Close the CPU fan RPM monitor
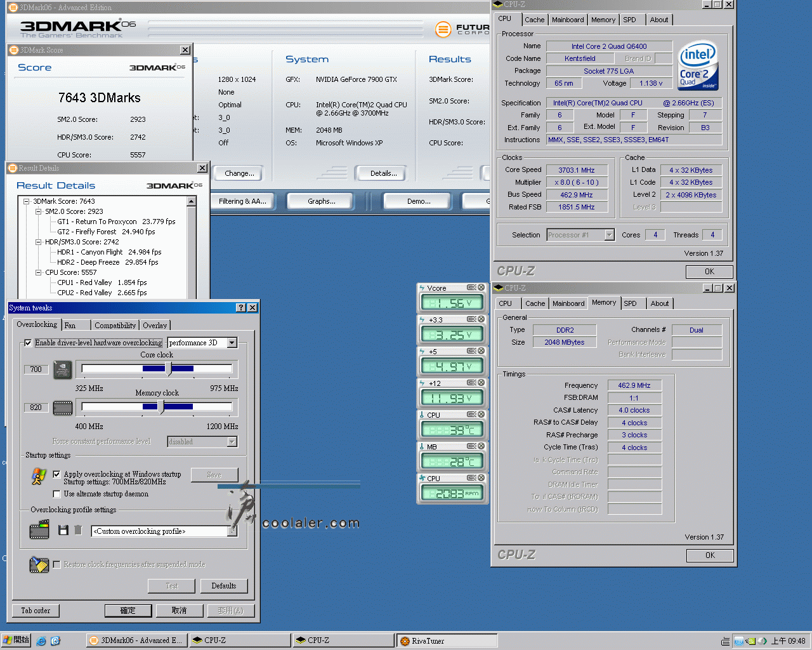This screenshot has height=650, width=812. (x=481, y=478)
